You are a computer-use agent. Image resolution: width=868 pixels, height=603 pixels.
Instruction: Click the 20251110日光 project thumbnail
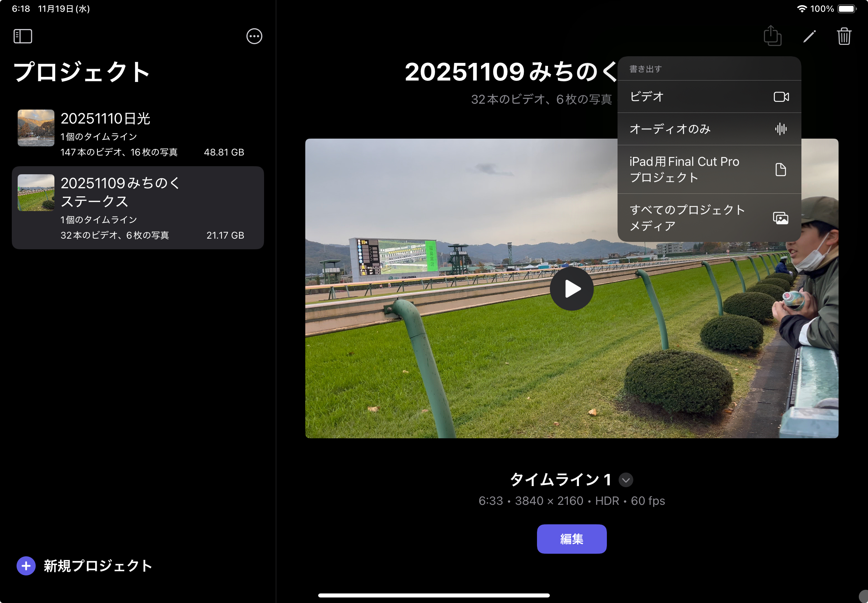[36, 128]
